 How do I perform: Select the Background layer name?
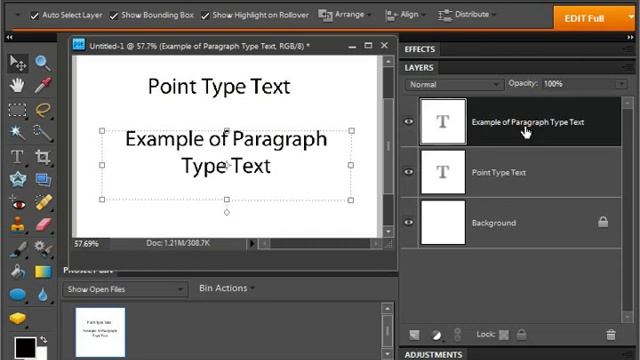point(494,223)
